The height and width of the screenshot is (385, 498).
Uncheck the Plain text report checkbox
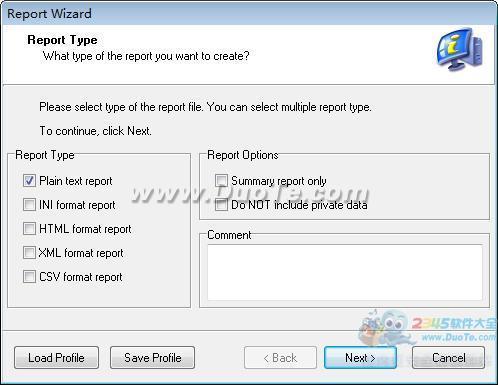tap(29, 181)
